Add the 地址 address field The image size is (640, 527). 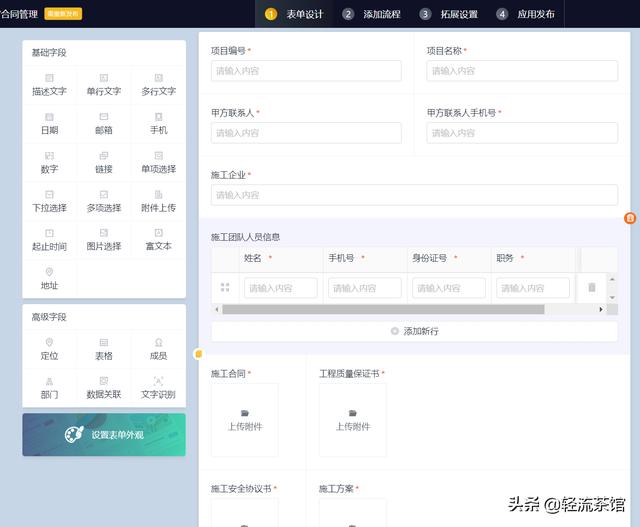pyautogui.click(x=49, y=278)
